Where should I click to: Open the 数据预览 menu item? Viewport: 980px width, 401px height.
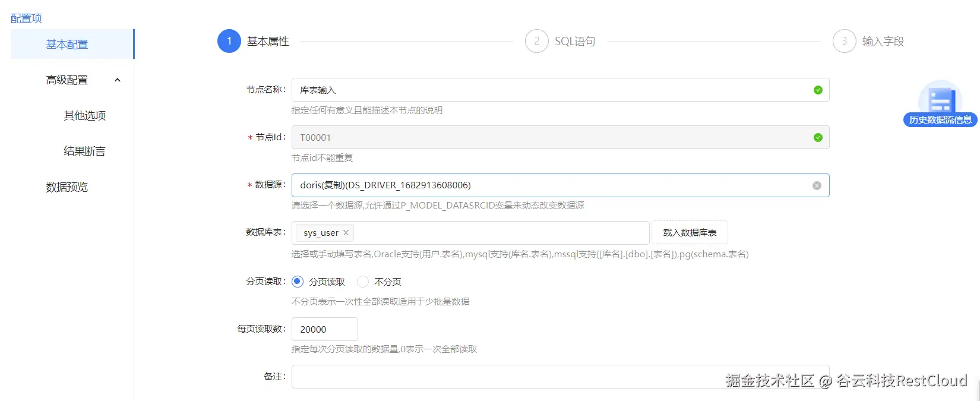(x=67, y=187)
